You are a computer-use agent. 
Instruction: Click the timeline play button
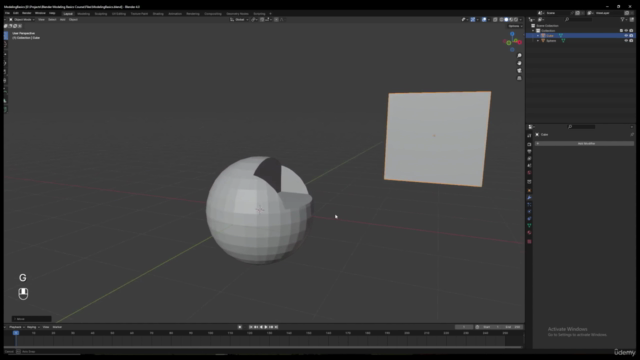click(266, 327)
